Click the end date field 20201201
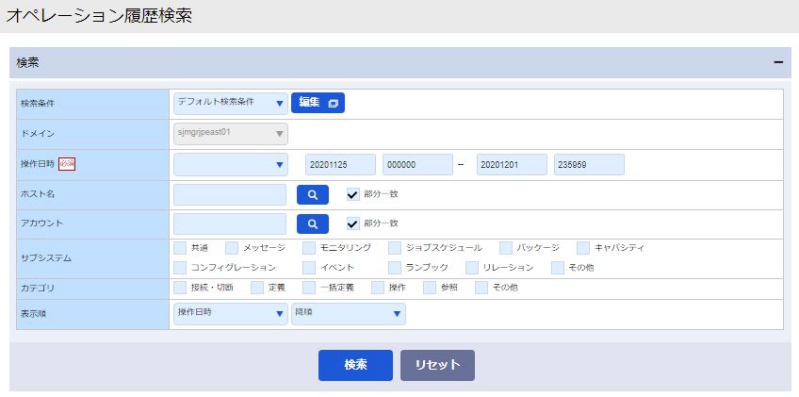 coord(512,165)
